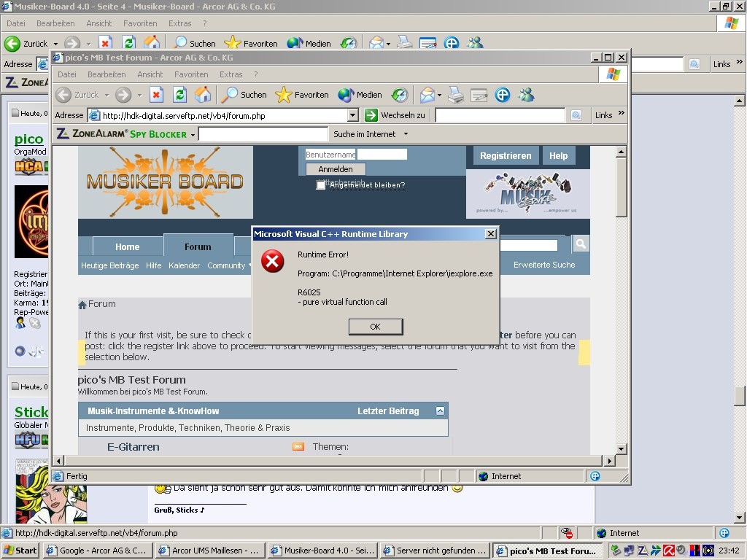Open the Extras menu in the front window
This screenshot has width=747, height=560.
[x=231, y=74]
